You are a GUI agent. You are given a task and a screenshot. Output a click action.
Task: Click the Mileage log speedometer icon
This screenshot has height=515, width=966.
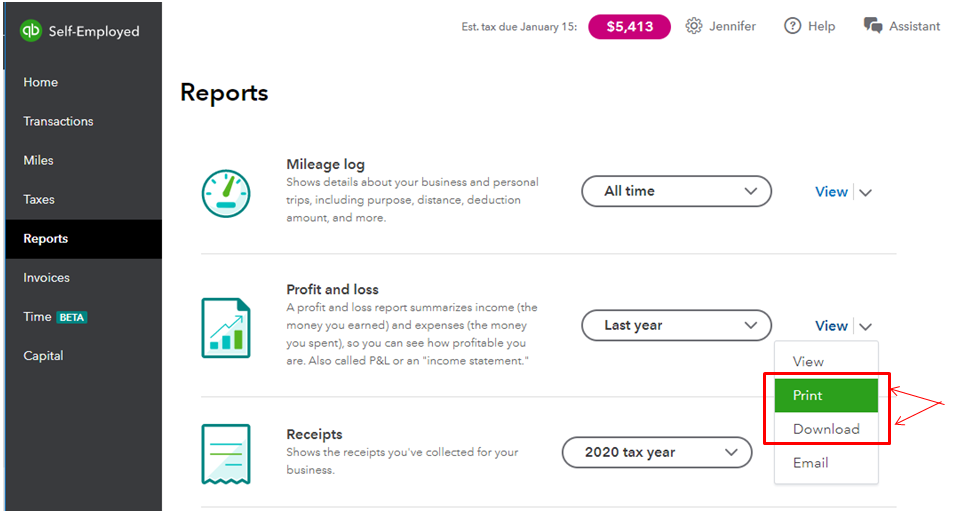(x=225, y=191)
